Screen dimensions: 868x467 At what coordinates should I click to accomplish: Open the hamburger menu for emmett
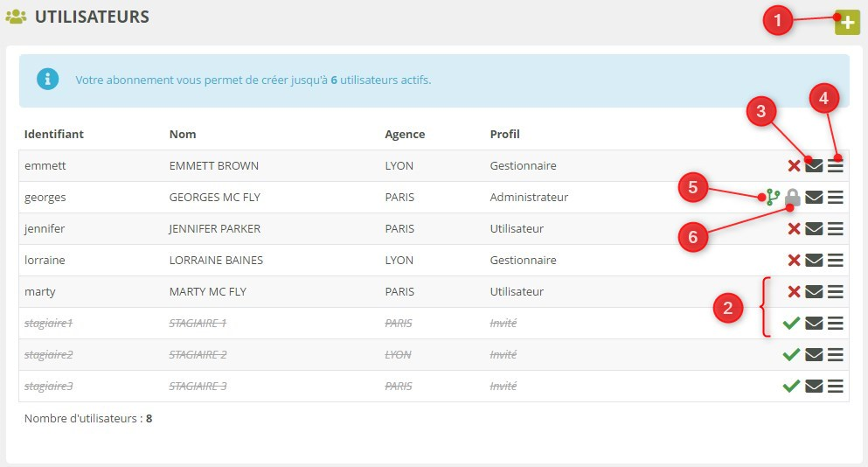tap(836, 166)
